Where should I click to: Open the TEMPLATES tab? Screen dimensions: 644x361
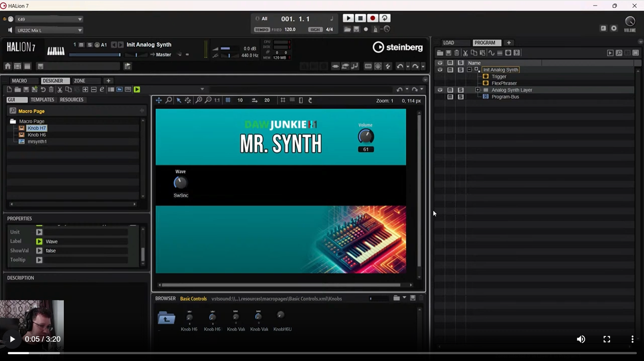click(x=42, y=100)
